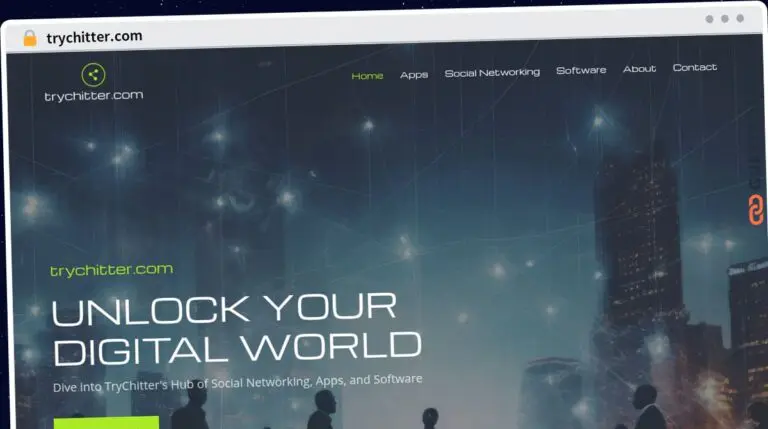The image size is (768, 429).
Task: Click the trychitter.com logo text in header
Action: point(94,95)
